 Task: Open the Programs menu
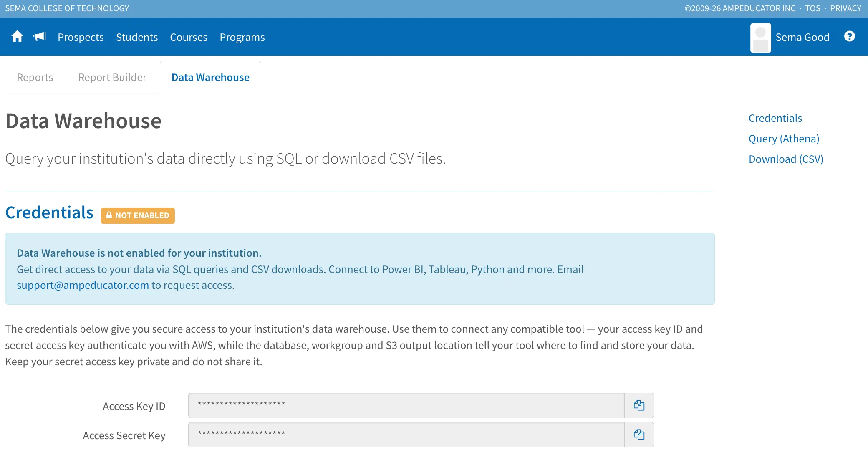(242, 37)
